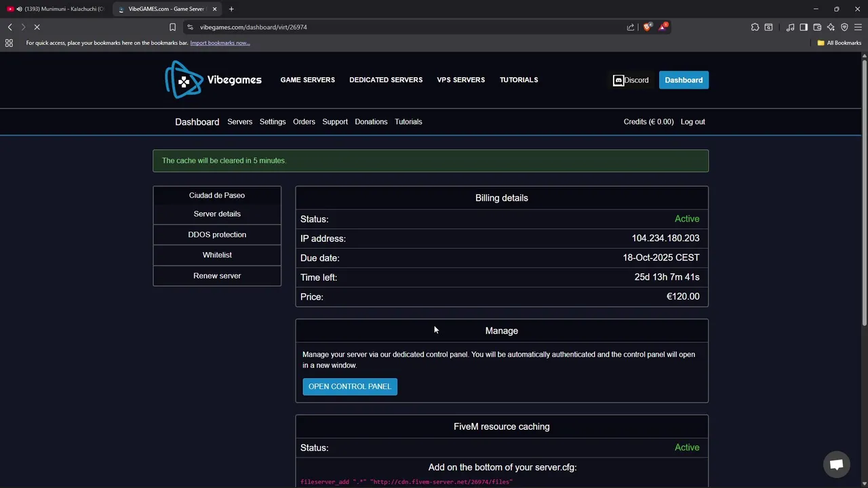Click the IP address 104.234.180.203
This screenshot has width=868, height=488.
(665, 239)
